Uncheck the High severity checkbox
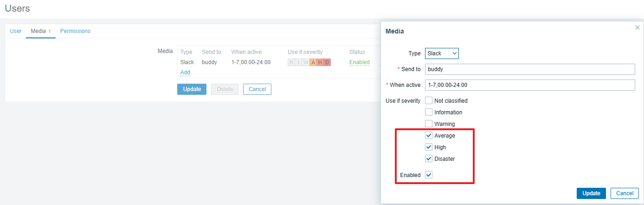 (x=429, y=147)
